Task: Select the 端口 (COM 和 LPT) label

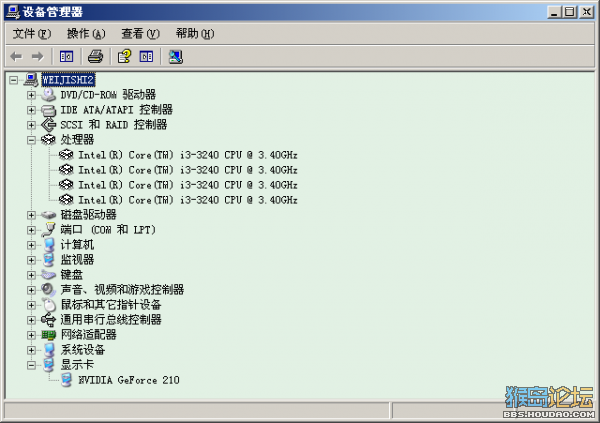Action: pos(108,230)
